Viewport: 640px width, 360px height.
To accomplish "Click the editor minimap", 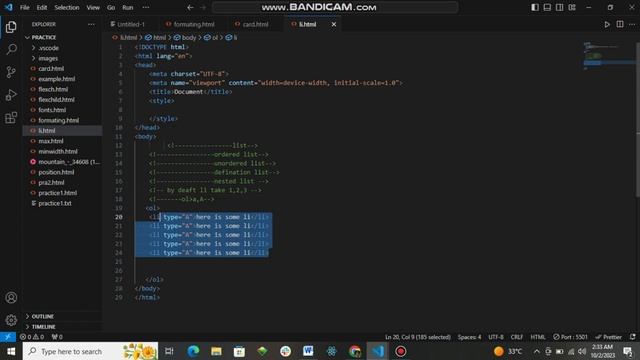I will tap(609, 57).
